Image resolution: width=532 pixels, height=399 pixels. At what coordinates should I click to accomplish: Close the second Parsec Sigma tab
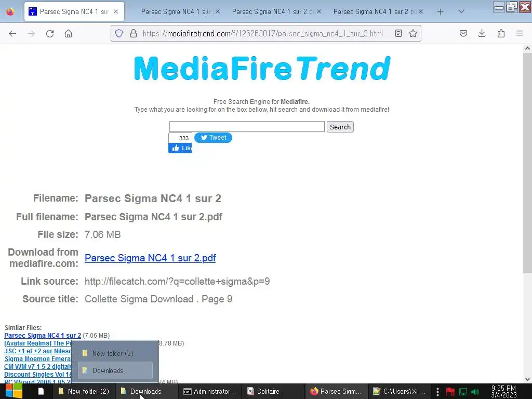click(218, 11)
